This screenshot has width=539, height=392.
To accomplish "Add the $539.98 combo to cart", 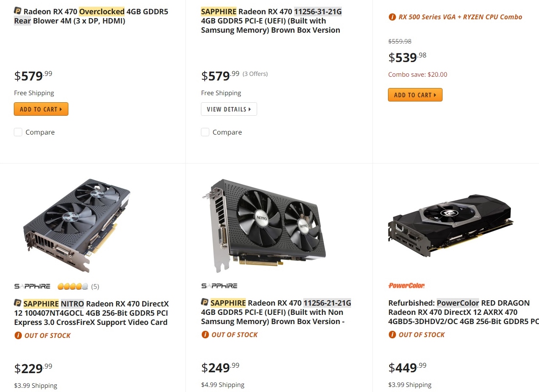I will [x=415, y=95].
